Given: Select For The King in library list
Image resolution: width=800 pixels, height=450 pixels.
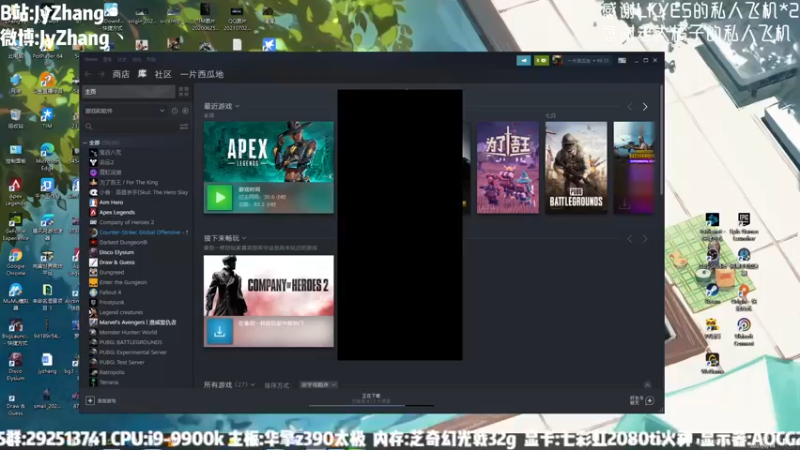Looking at the screenshot, I should pos(129,182).
